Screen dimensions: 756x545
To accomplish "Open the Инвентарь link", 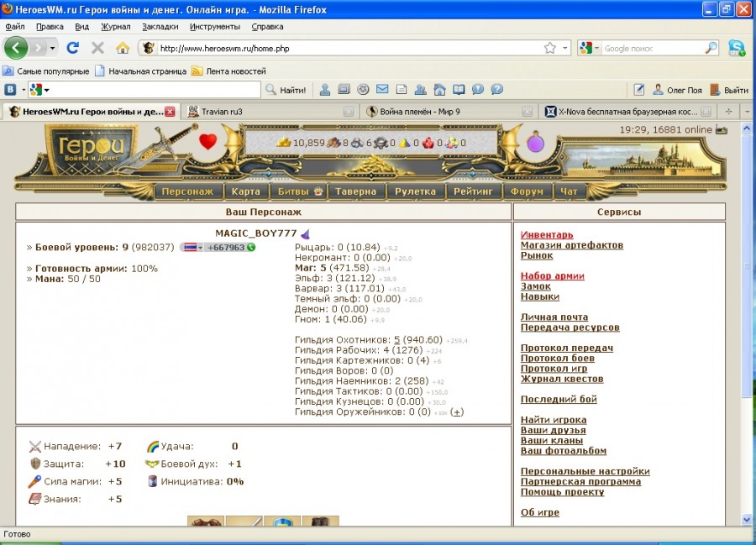I will 547,234.
